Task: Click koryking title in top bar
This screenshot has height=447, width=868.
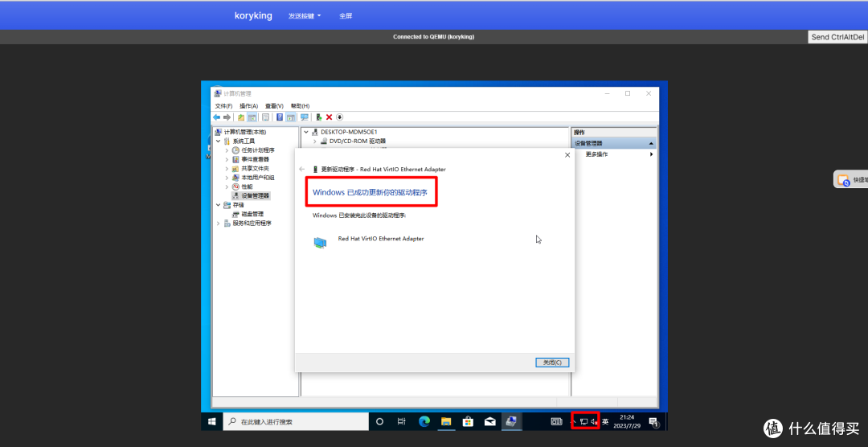Action: point(253,15)
